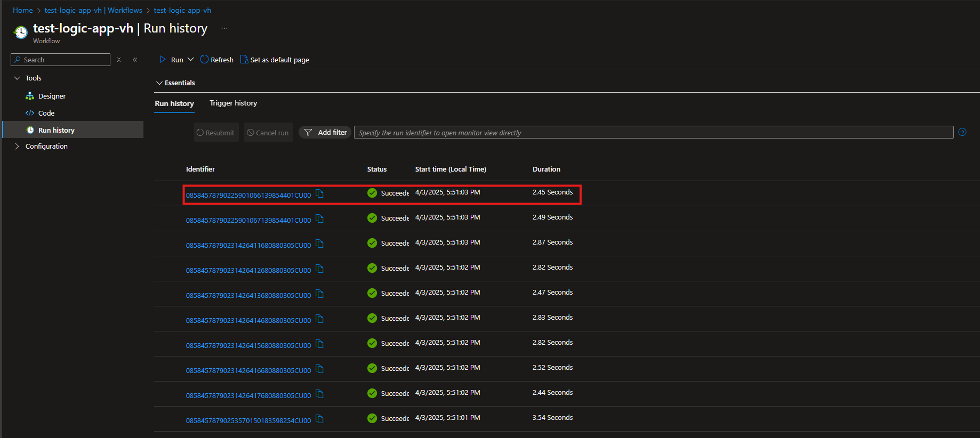Copy the first run identifier ending 9854401CU00
Viewport: 980px width, 438px height.
[x=319, y=194]
